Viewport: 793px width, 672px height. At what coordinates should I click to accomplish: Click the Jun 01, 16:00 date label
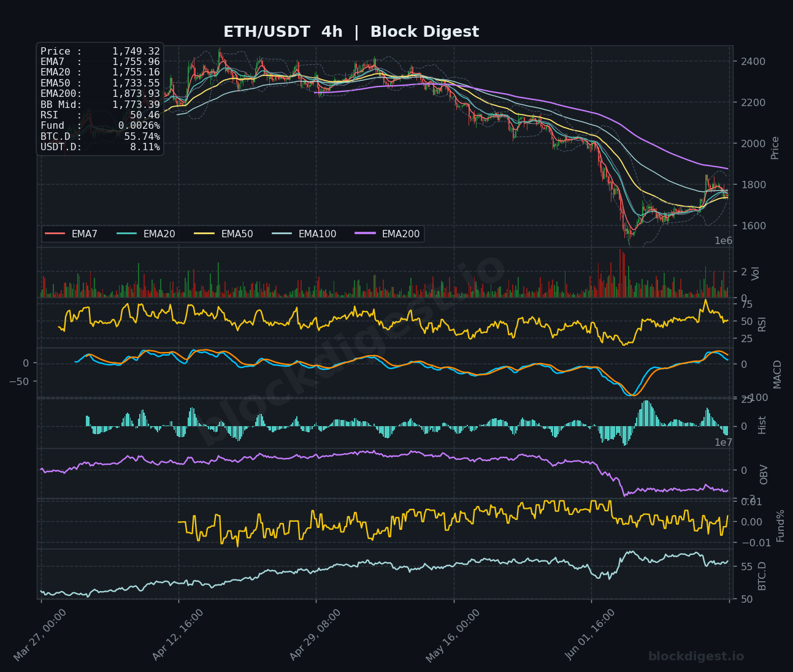tap(590, 635)
